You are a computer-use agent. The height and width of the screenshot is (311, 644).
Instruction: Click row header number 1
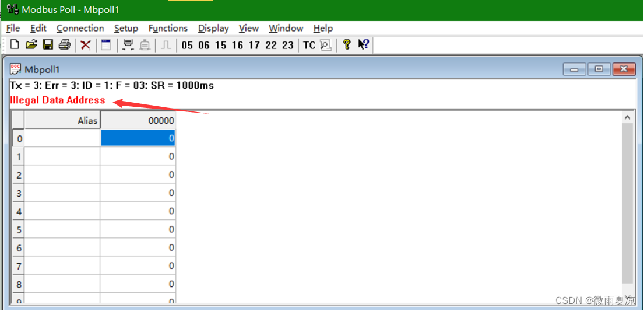click(x=18, y=156)
